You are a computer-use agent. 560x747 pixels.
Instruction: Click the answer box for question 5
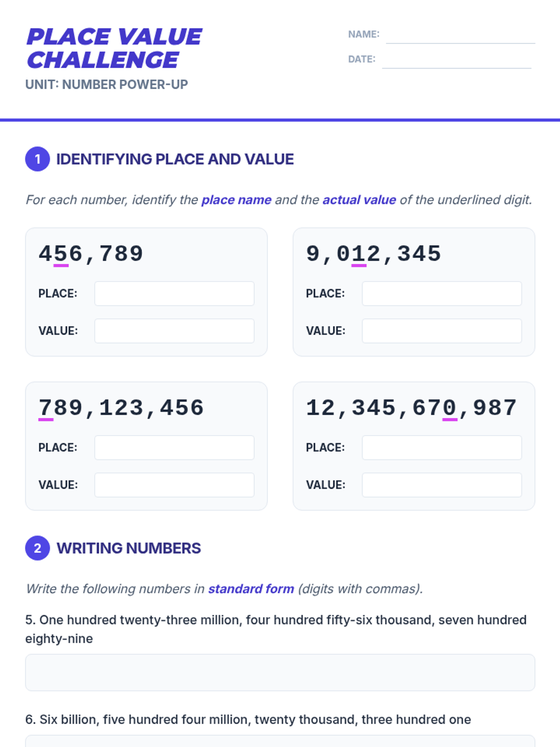coord(280,672)
